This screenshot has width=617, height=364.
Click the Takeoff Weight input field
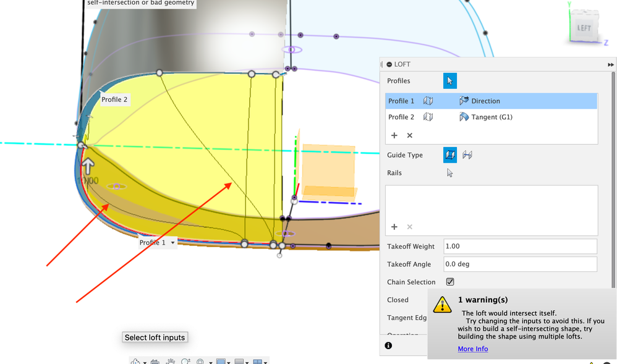(520, 247)
